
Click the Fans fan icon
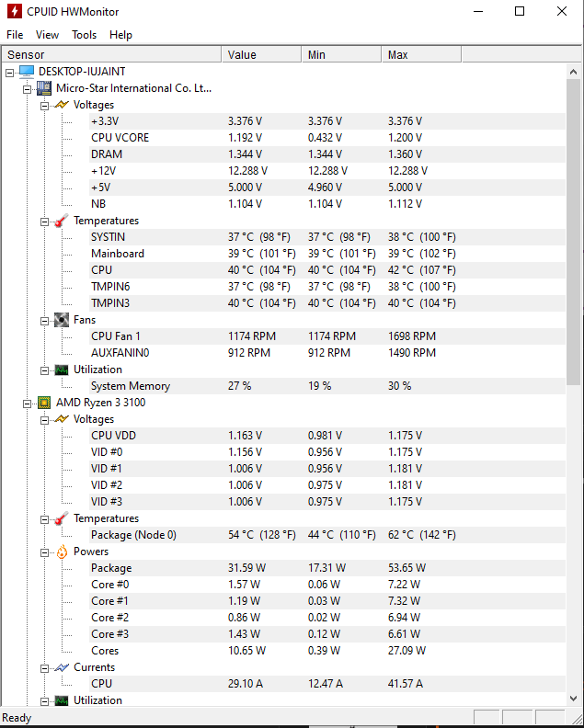coord(62,320)
